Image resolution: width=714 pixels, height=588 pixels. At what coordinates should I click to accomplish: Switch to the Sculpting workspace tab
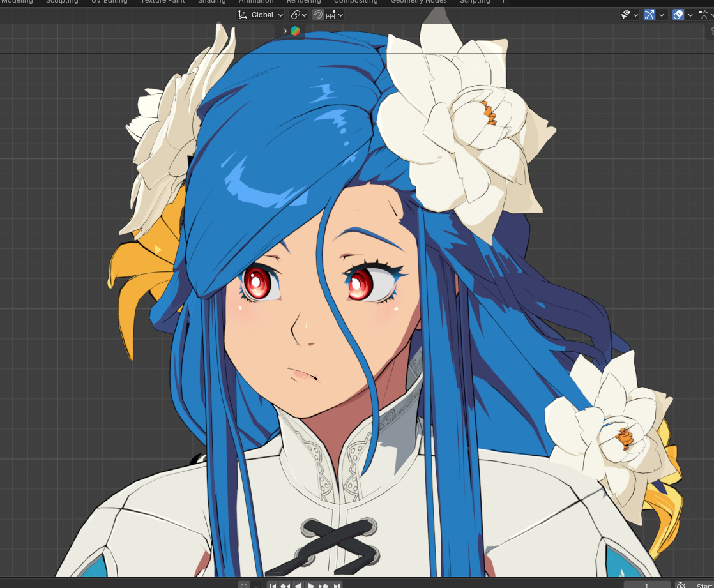pos(61,2)
